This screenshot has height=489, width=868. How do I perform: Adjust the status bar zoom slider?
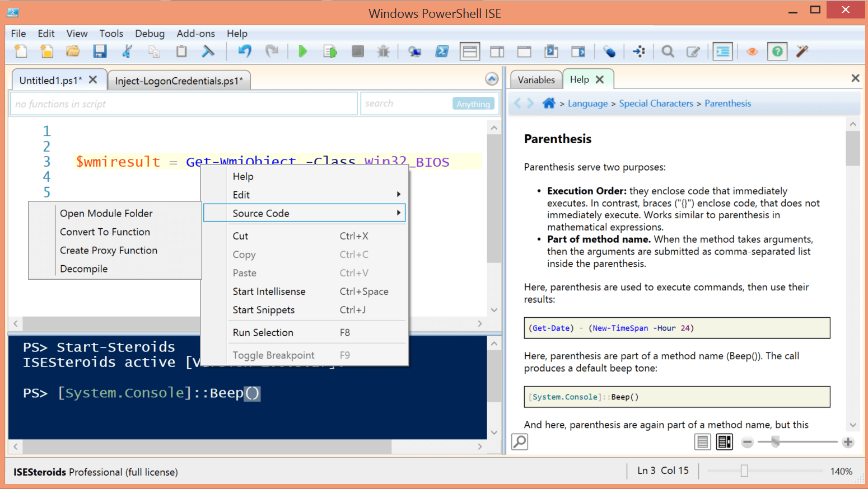(x=744, y=471)
